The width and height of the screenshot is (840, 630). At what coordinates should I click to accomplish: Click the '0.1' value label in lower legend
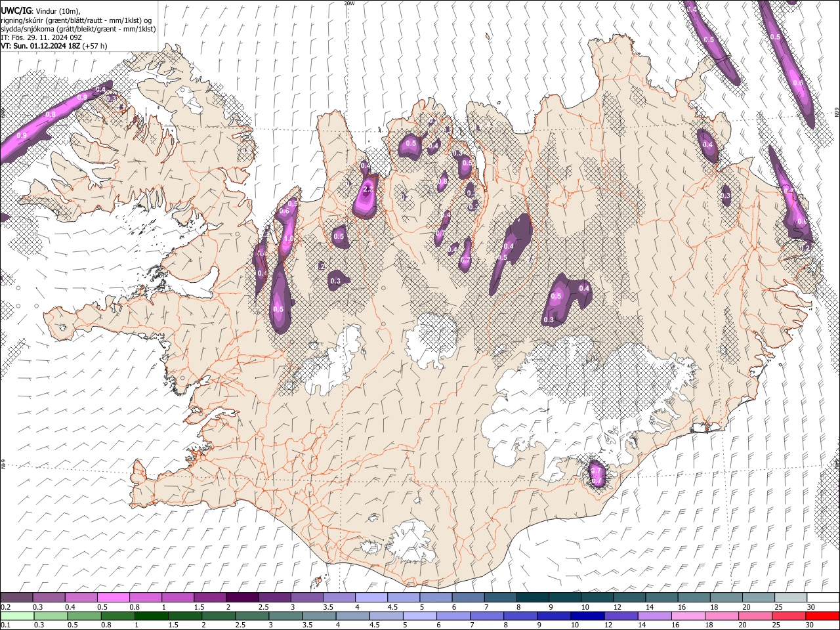[x=5, y=625]
